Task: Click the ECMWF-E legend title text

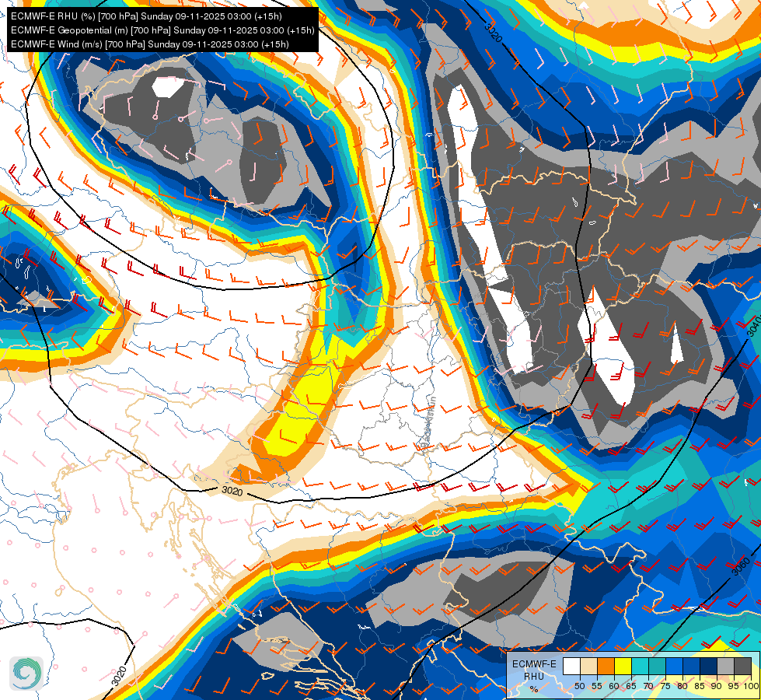Action: pos(534,664)
